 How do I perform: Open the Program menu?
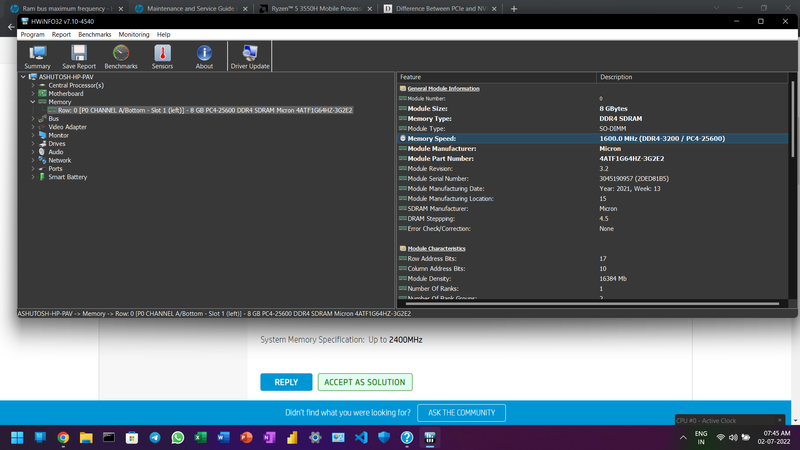(32, 35)
